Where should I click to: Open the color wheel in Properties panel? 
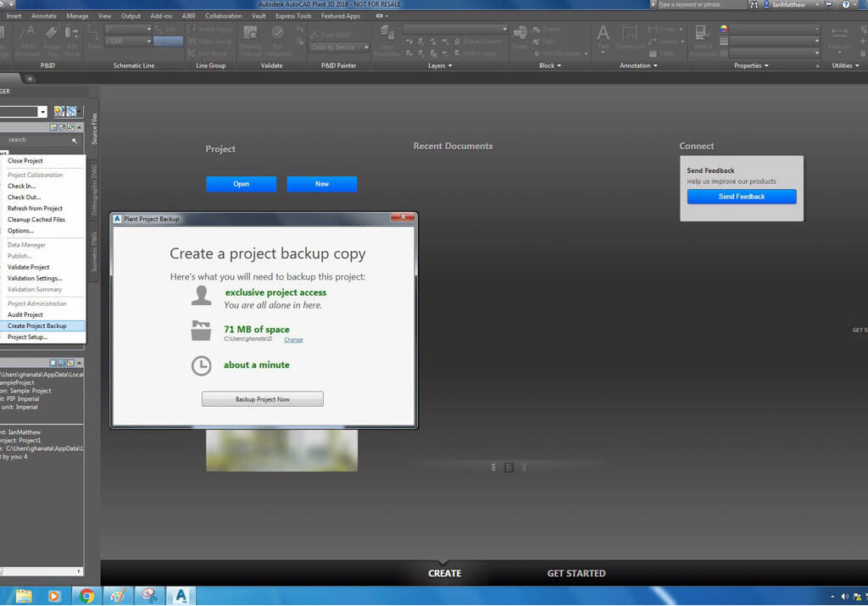[724, 29]
